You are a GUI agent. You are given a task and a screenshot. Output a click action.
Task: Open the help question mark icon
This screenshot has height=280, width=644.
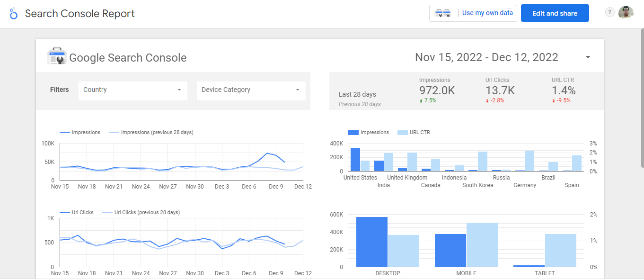point(610,13)
